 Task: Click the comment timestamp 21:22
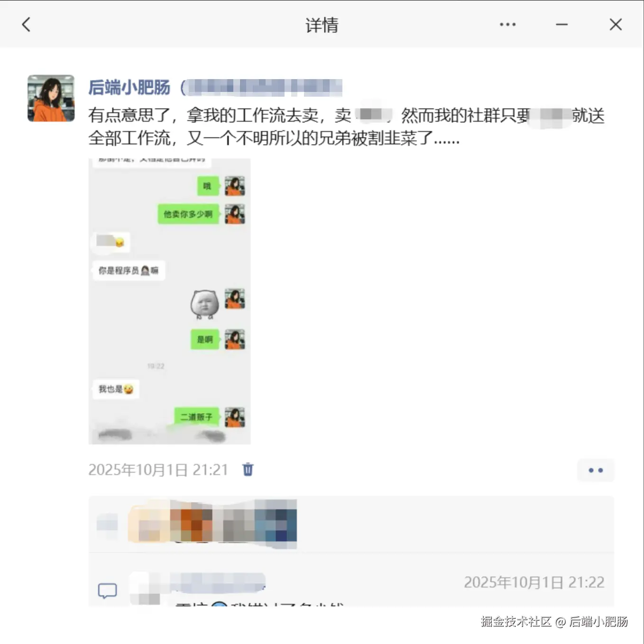click(534, 582)
